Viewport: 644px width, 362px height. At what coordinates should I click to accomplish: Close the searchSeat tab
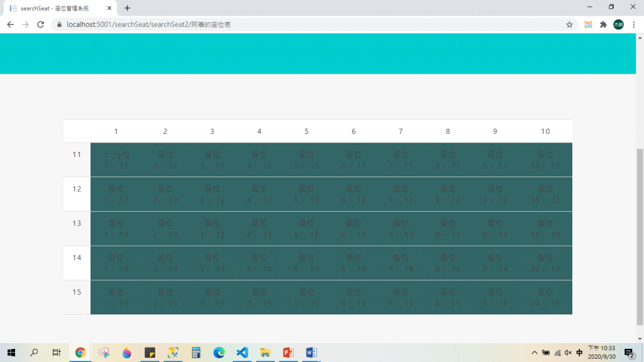[x=109, y=8]
